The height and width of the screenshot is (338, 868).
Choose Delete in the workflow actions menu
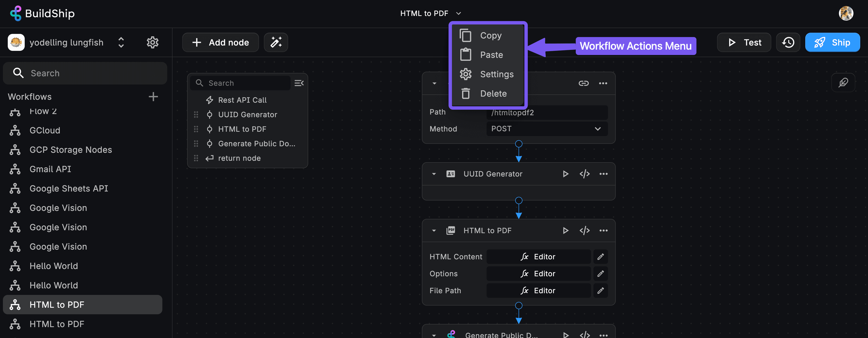493,93
